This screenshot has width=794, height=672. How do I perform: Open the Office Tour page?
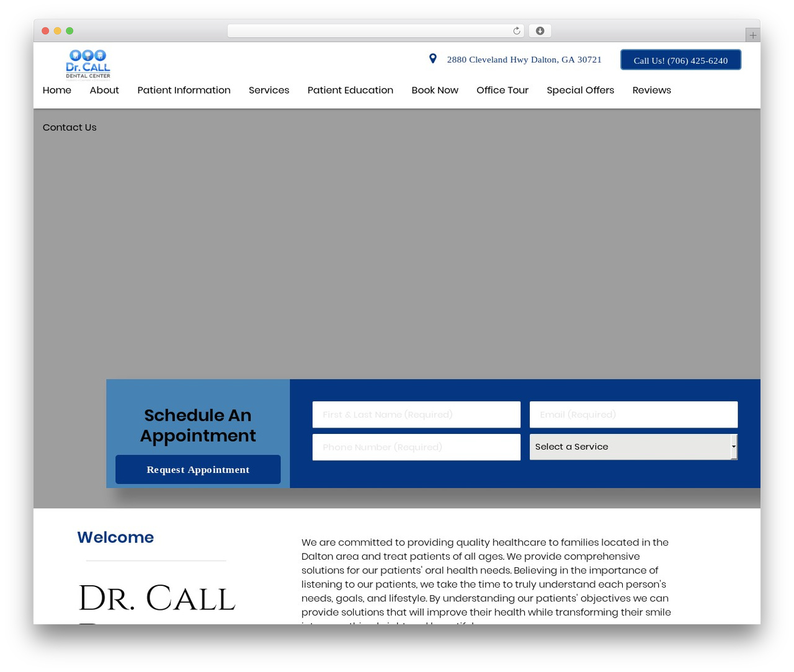point(502,91)
